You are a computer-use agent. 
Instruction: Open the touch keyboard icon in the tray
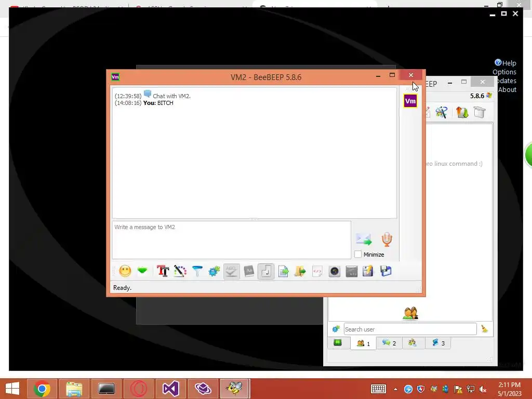(x=378, y=389)
